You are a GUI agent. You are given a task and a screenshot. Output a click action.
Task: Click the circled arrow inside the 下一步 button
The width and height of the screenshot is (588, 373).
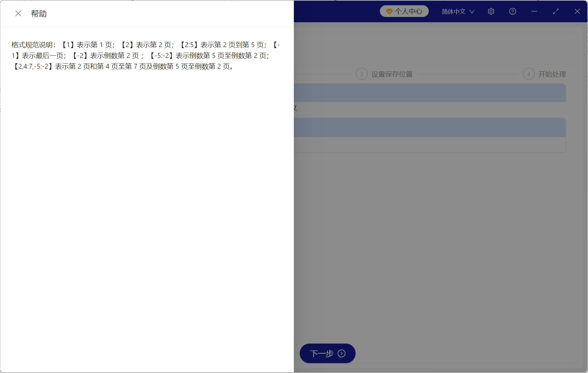point(342,354)
